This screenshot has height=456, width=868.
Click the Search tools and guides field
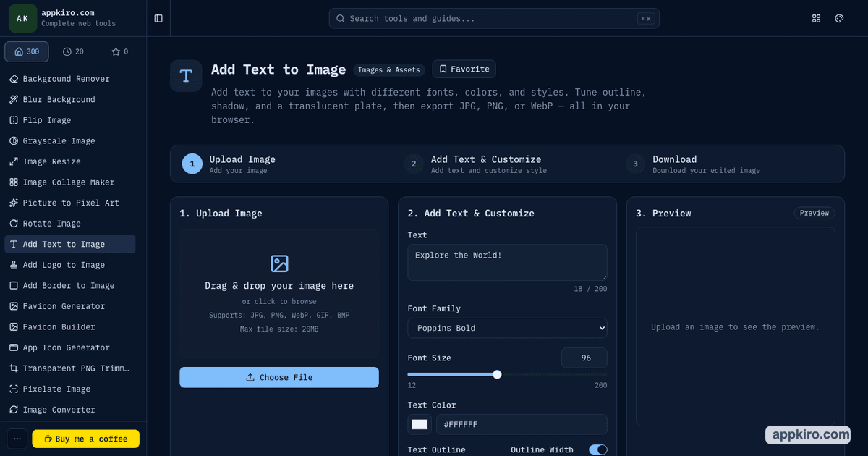click(x=494, y=18)
